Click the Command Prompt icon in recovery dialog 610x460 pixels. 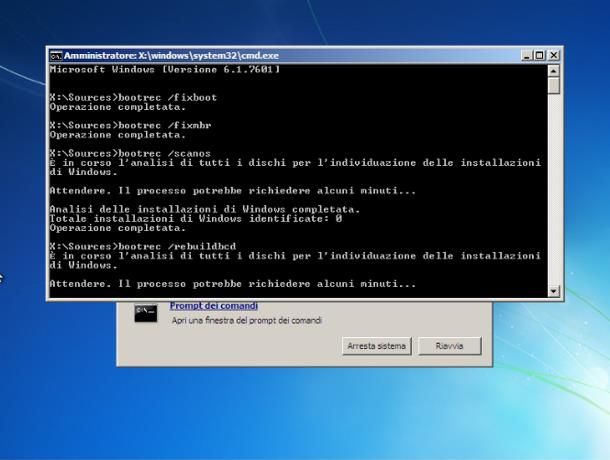(145, 314)
